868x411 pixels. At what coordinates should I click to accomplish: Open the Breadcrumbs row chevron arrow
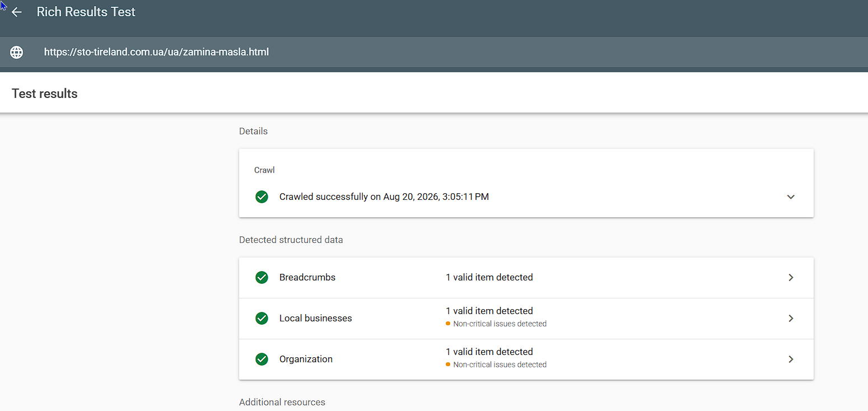click(x=791, y=278)
